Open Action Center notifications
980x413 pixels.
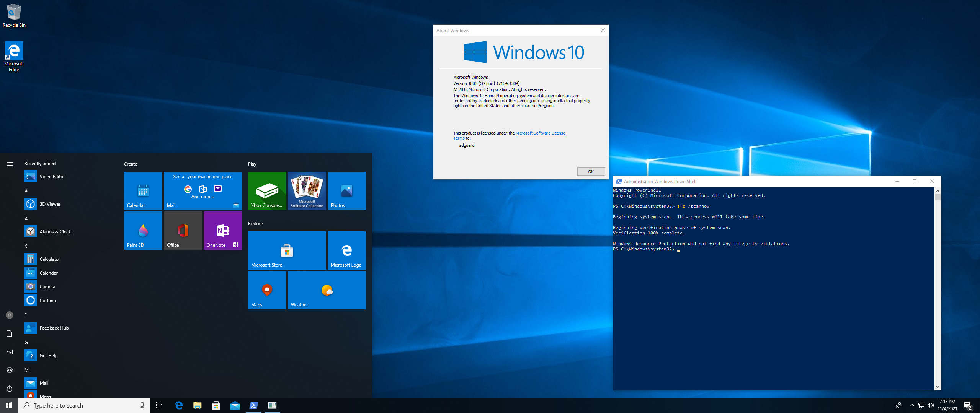tap(968, 405)
